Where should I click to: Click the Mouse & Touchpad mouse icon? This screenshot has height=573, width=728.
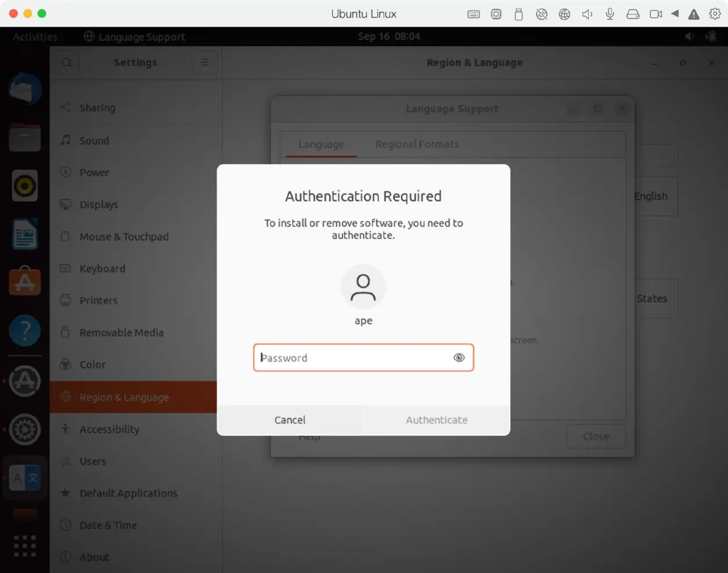(65, 236)
